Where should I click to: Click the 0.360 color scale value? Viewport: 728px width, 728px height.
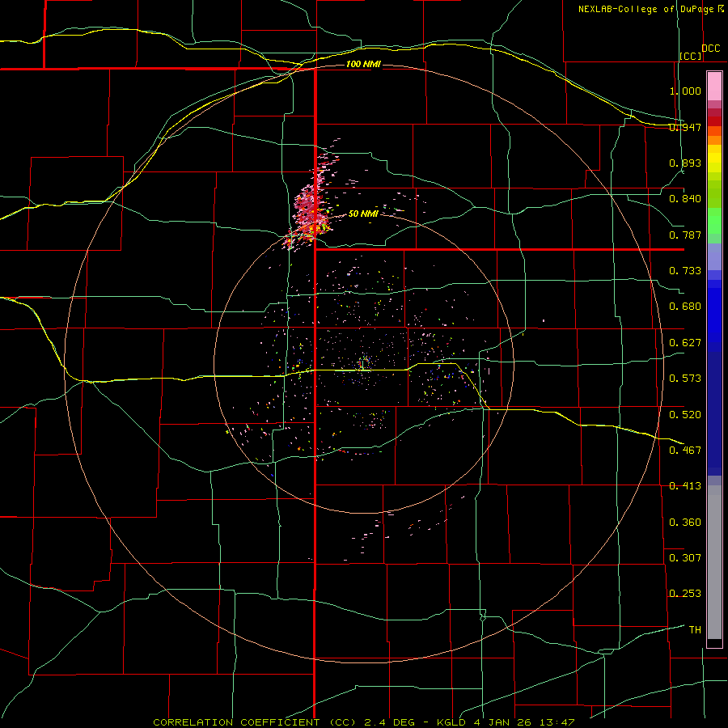685,522
